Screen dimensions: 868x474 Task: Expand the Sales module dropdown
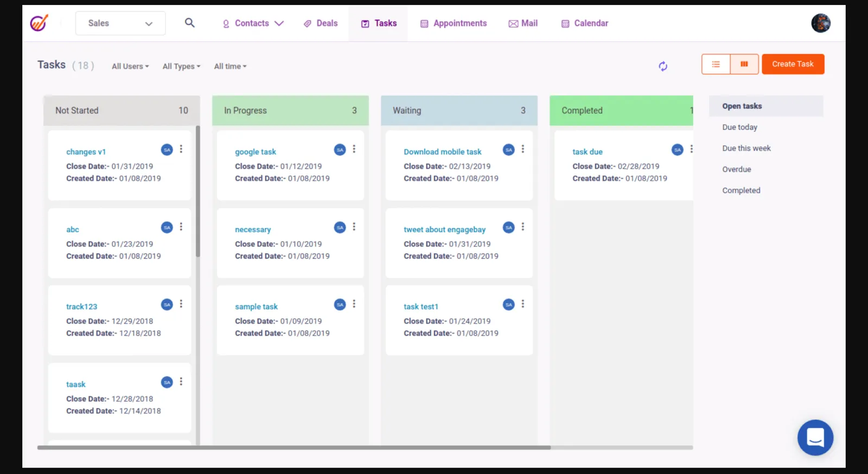(120, 23)
